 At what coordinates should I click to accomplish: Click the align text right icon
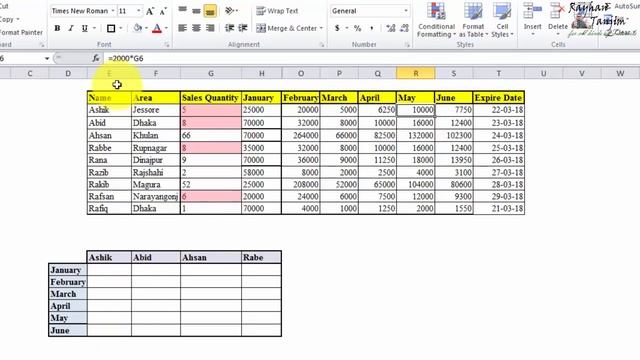coord(210,28)
